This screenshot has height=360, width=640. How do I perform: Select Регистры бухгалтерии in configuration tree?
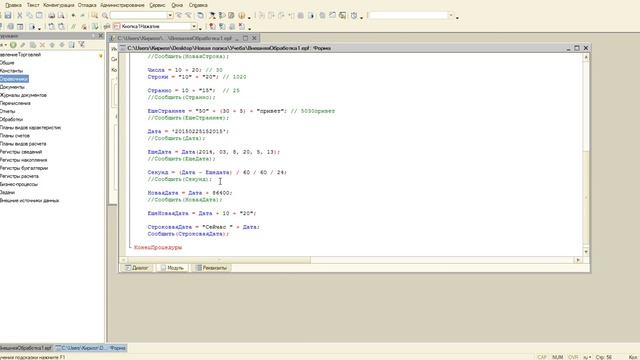click(x=24, y=168)
